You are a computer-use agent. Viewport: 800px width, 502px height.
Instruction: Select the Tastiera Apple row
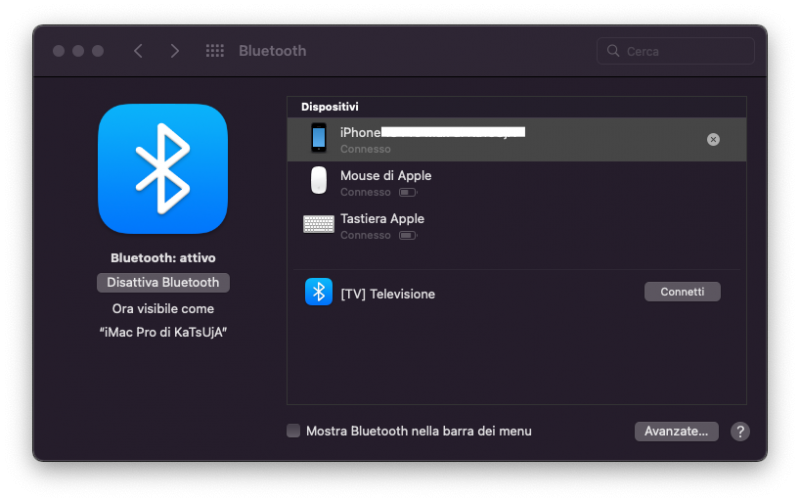coord(516,225)
